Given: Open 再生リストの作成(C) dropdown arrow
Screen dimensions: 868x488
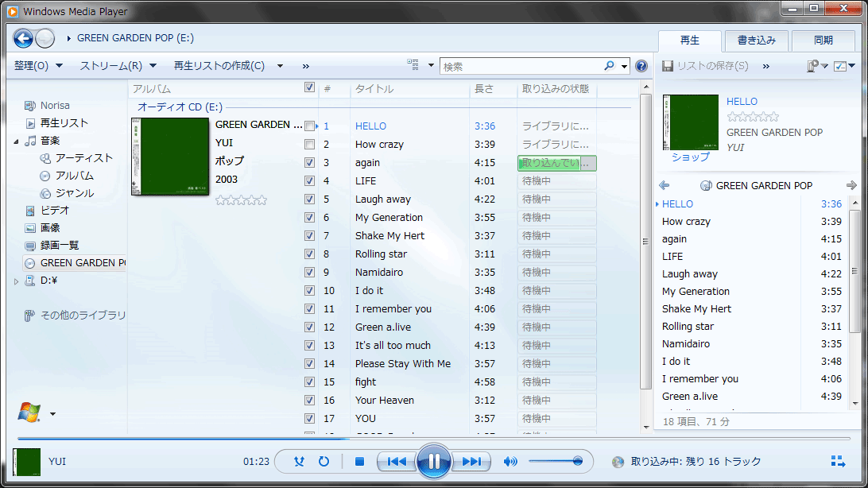Looking at the screenshot, I should [x=280, y=66].
